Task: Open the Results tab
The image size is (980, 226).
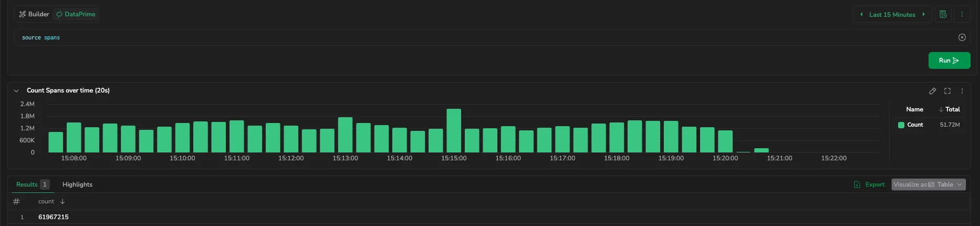Action: pos(33,184)
